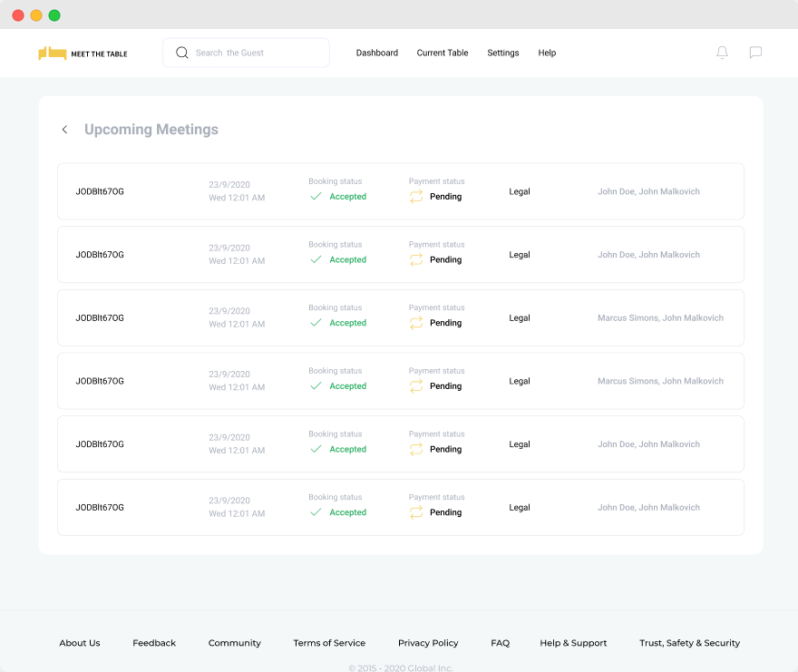
Task: Open the About Us footer link
Action: click(80, 643)
